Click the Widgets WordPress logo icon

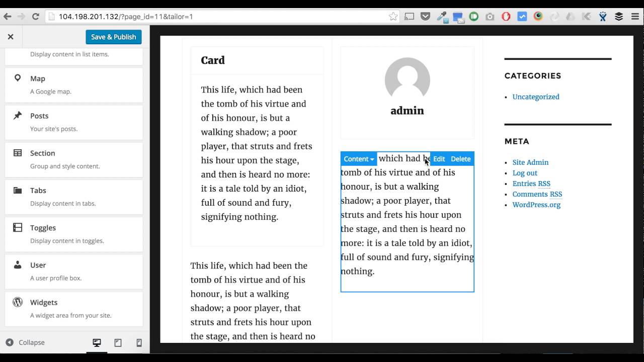coord(18,302)
